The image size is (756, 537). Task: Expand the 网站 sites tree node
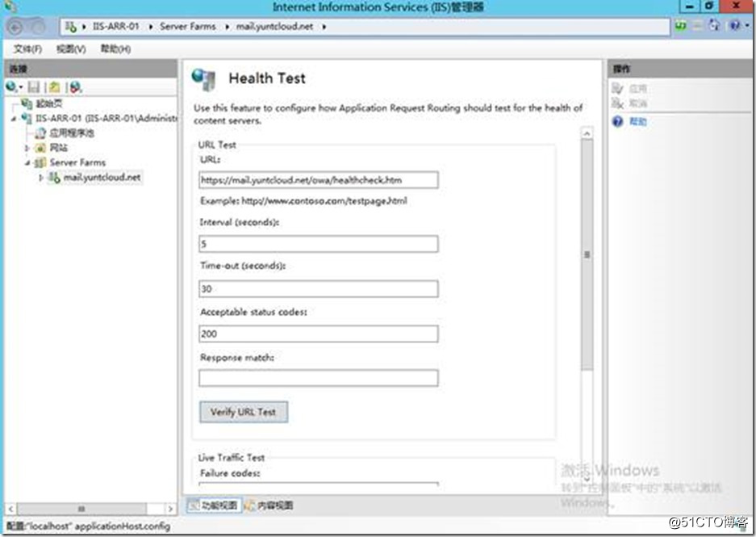(x=27, y=148)
